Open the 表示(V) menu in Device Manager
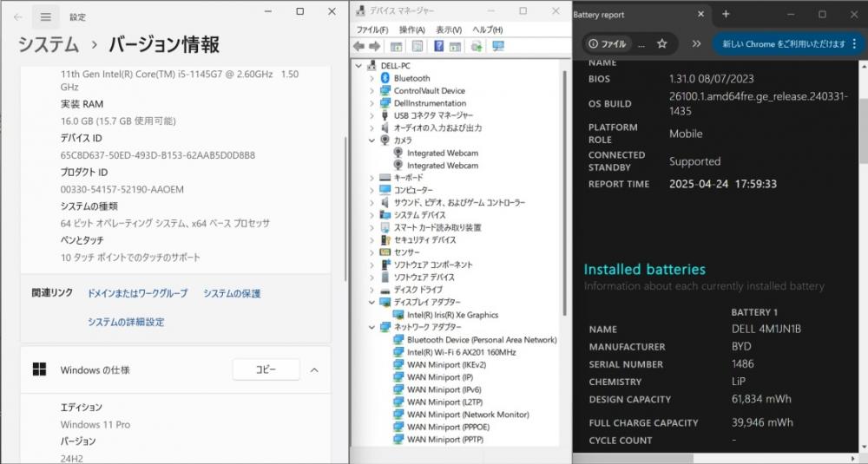 (449, 29)
